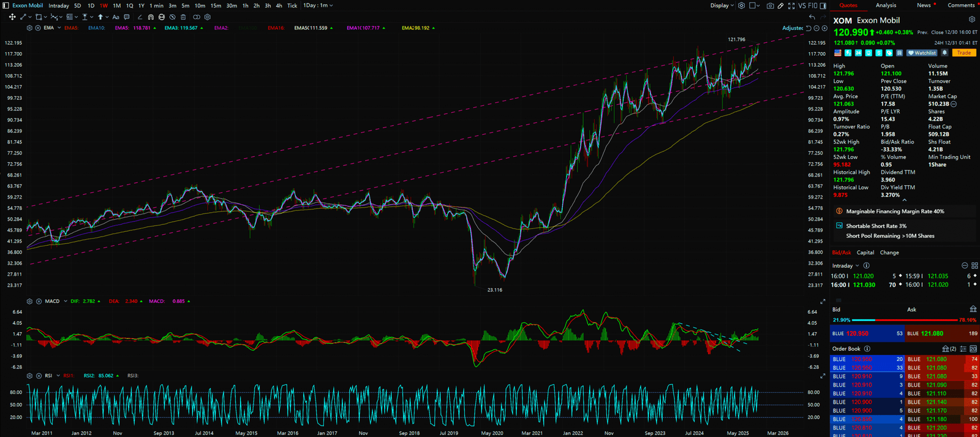Viewport: 980px width, 437px height.
Task: Open the Intraday dropdown in trades panel
Action: coord(845,266)
